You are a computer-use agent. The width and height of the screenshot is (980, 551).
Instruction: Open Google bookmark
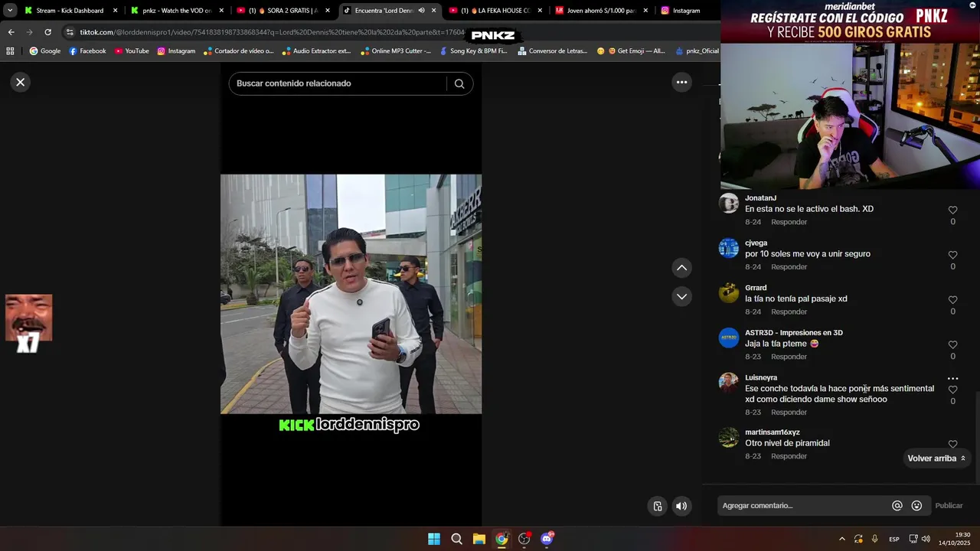pyautogui.click(x=44, y=51)
